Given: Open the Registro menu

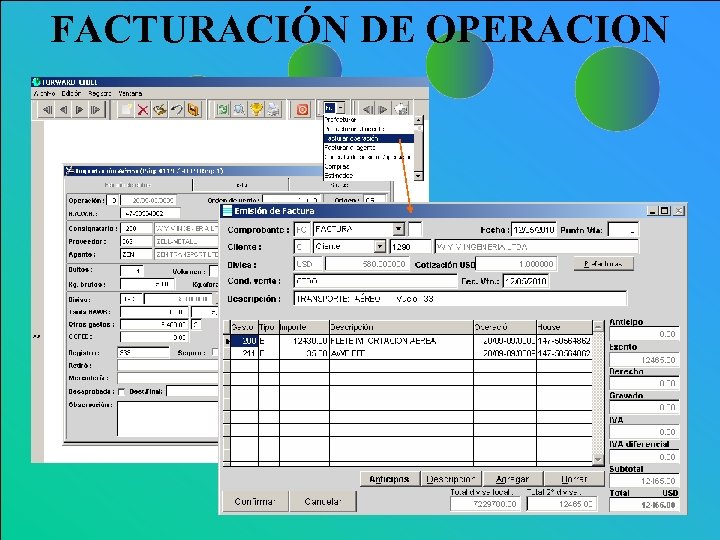Looking at the screenshot, I should [x=100, y=94].
